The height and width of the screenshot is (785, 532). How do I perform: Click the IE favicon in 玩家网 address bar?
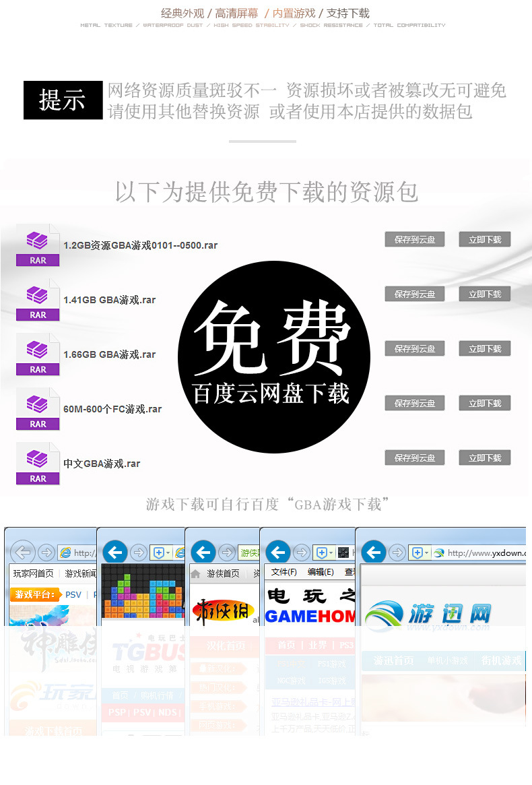click(x=65, y=553)
